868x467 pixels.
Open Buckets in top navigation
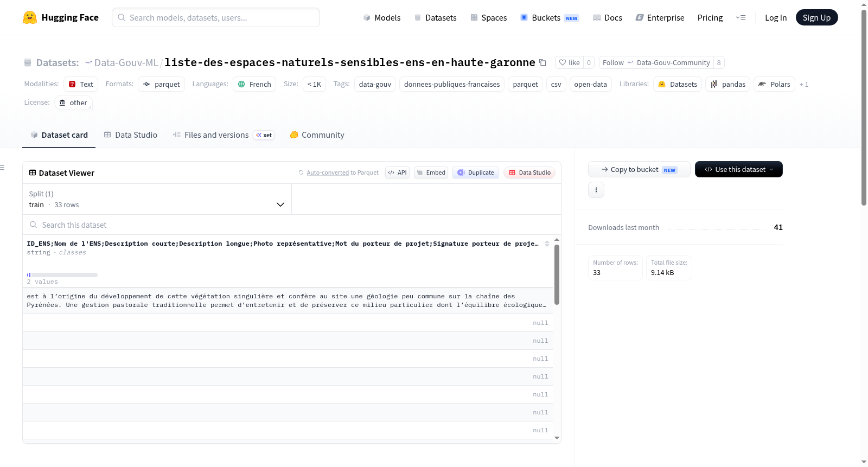(550, 17)
